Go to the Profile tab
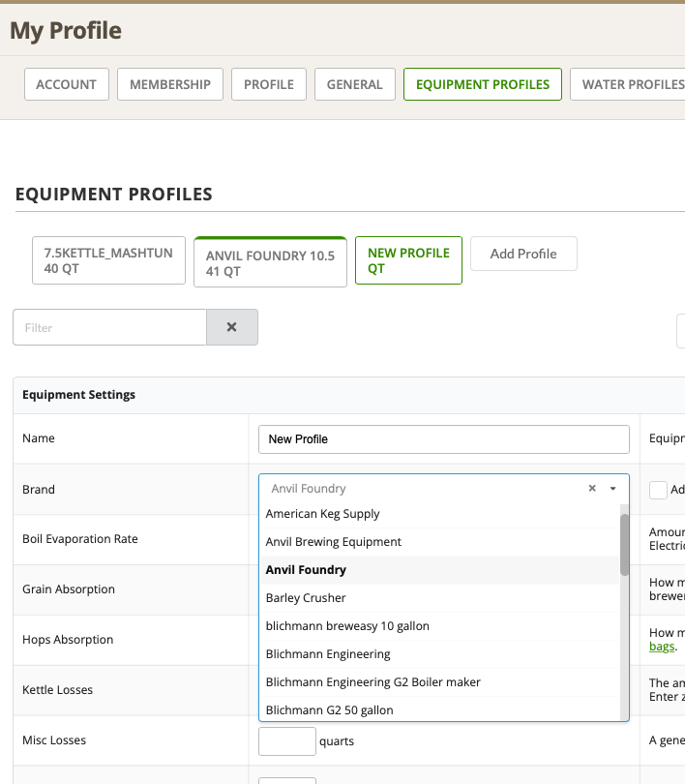Image resolution: width=685 pixels, height=784 pixels. [269, 84]
